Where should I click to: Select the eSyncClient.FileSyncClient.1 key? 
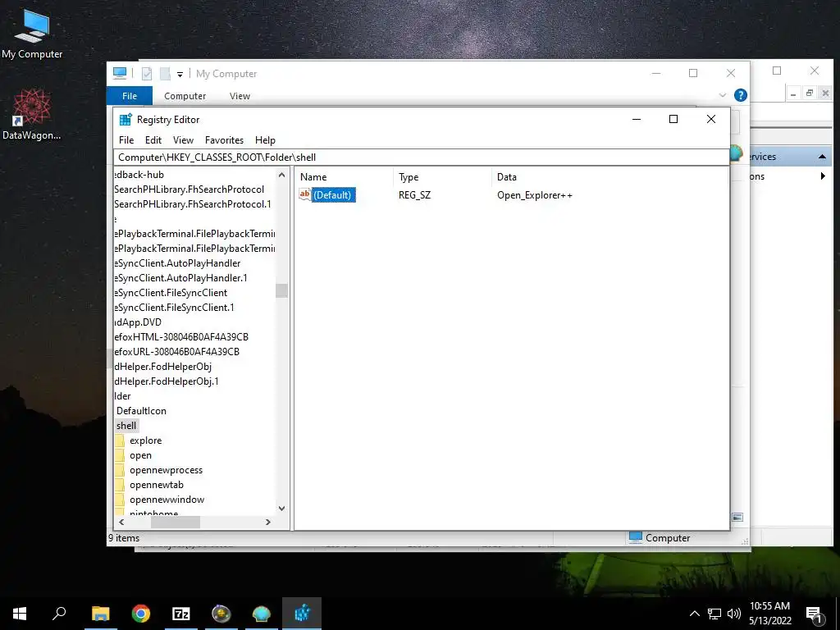(x=174, y=308)
